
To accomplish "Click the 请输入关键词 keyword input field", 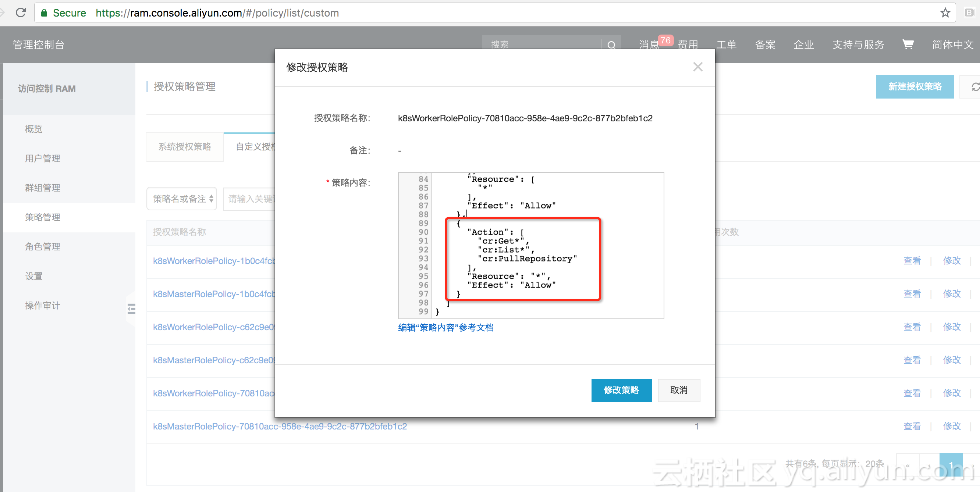I will coord(249,199).
